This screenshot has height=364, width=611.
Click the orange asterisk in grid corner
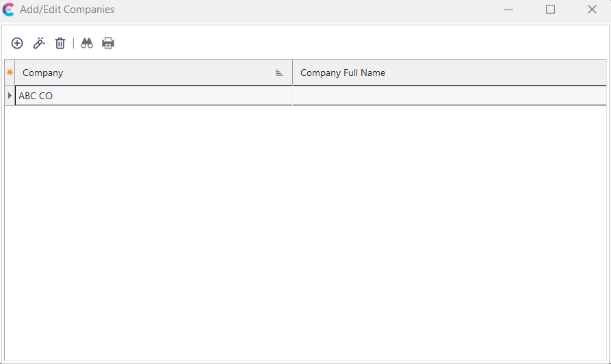[x=10, y=73]
